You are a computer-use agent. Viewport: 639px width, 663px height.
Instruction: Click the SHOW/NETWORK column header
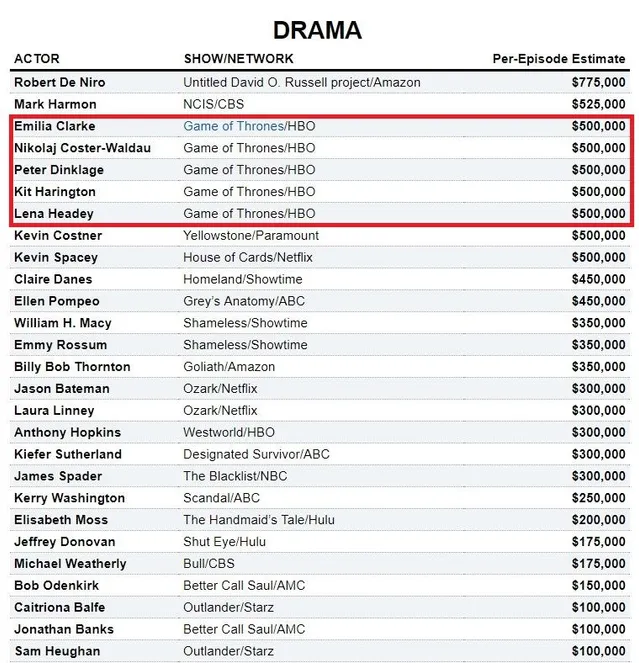point(238,58)
